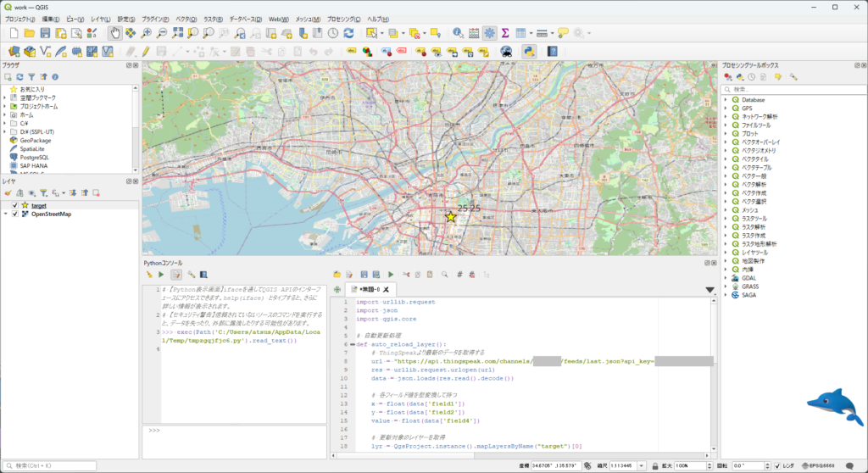Open the map scale dropdown
The width and height of the screenshot is (868, 473).
pyautogui.click(x=642, y=466)
